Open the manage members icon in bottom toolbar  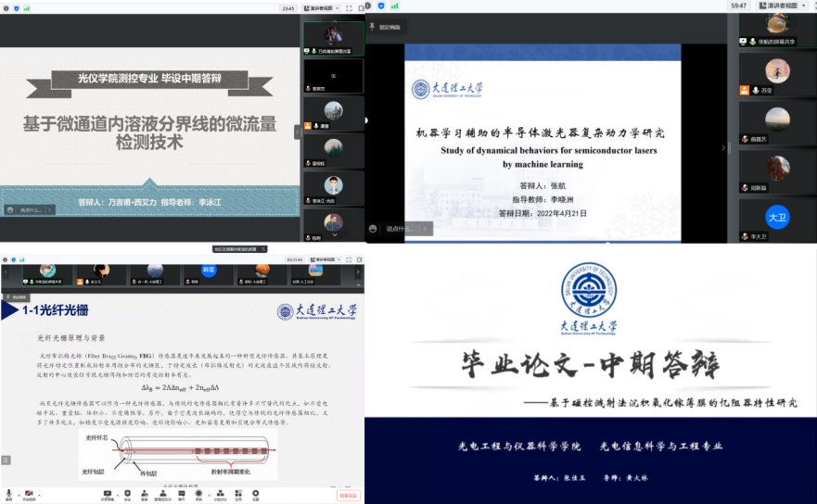pos(163,493)
